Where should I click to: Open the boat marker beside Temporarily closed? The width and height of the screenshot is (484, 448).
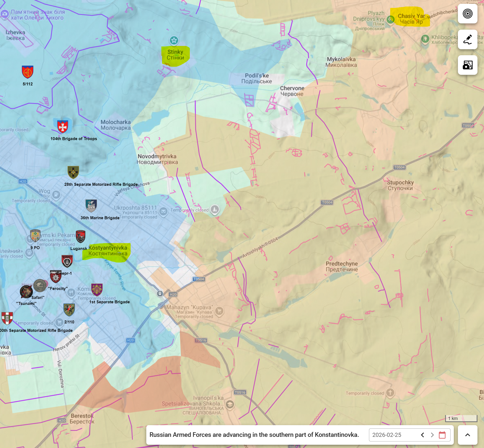pyautogui.click(x=215, y=210)
